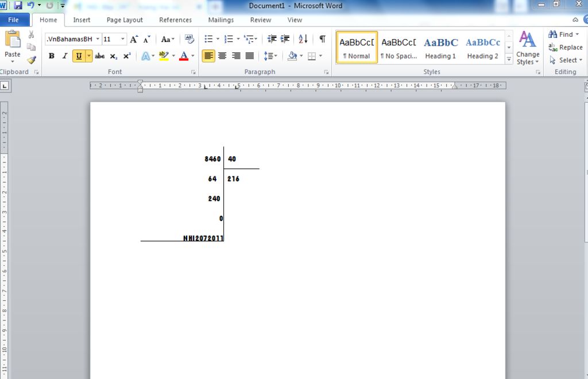Click the number 8460 in the document
This screenshot has width=588, height=379.
pos(212,159)
